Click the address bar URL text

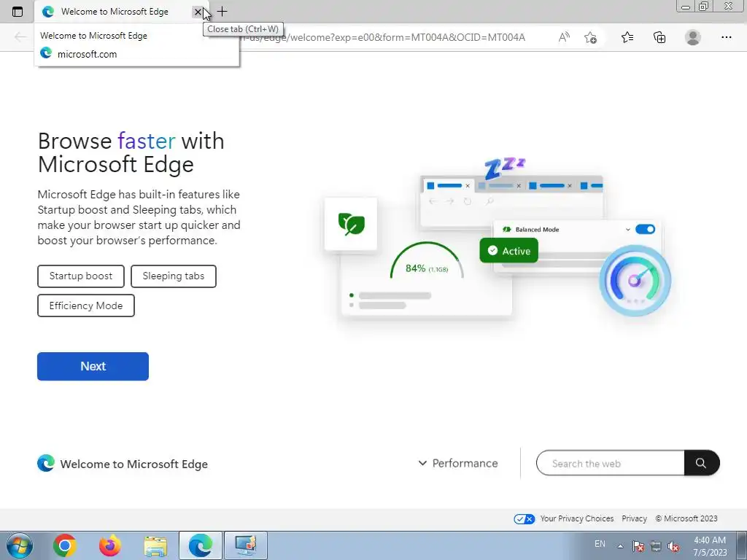click(x=384, y=37)
